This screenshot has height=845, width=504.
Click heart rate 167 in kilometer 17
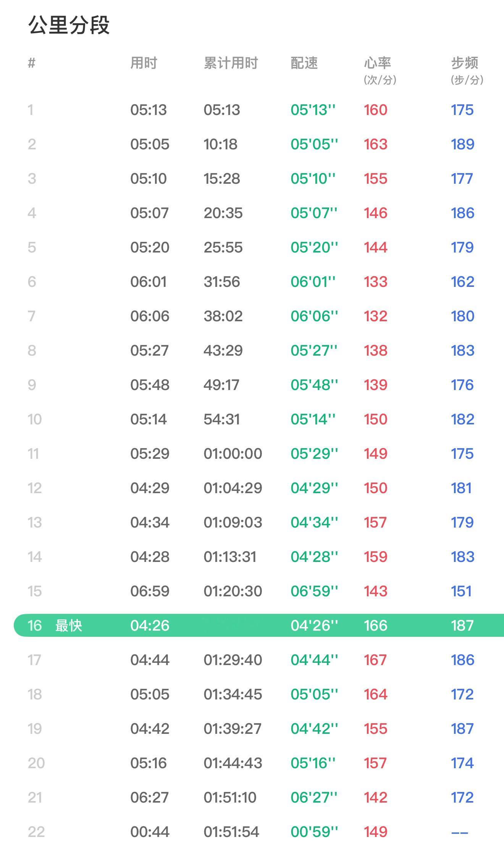coord(375,660)
